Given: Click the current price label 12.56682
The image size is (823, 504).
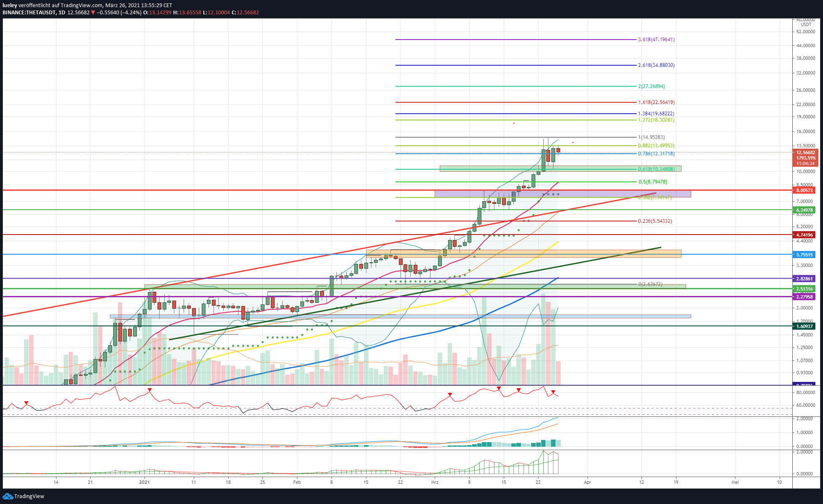Looking at the screenshot, I should coord(806,152).
